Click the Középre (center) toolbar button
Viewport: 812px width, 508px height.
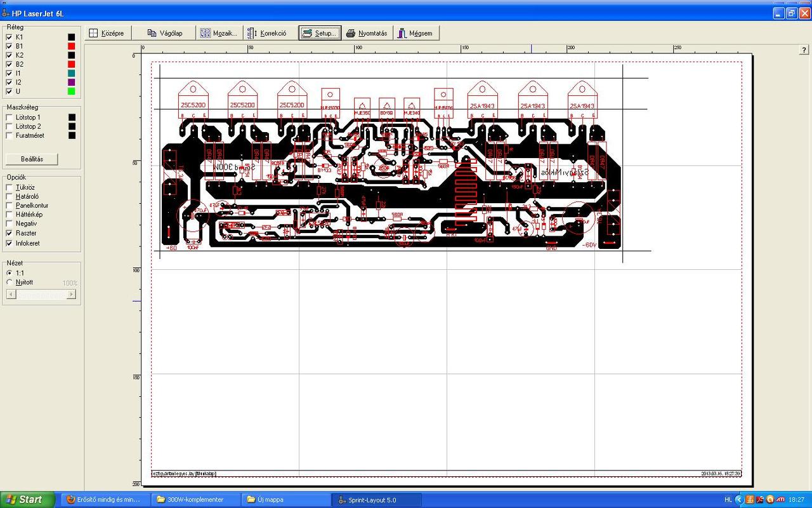[108, 33]
